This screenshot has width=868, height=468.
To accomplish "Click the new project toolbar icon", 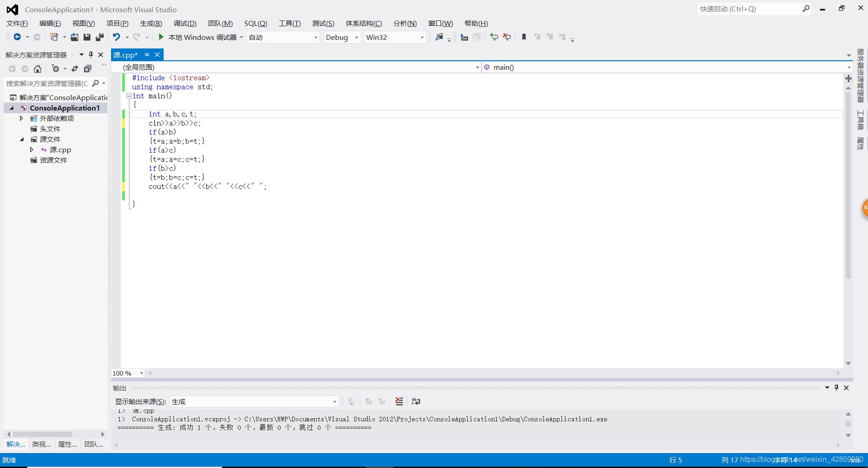I will point(54,37).
